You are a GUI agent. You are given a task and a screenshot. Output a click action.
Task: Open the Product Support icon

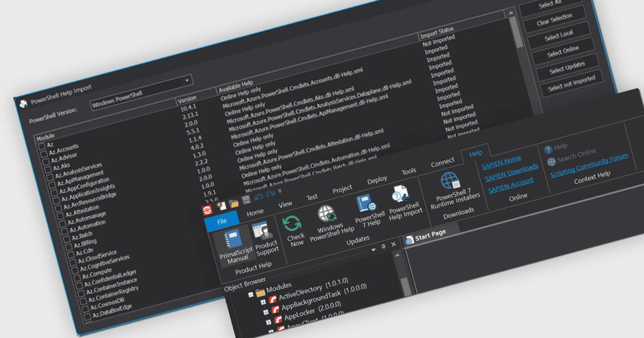(265, 238)
